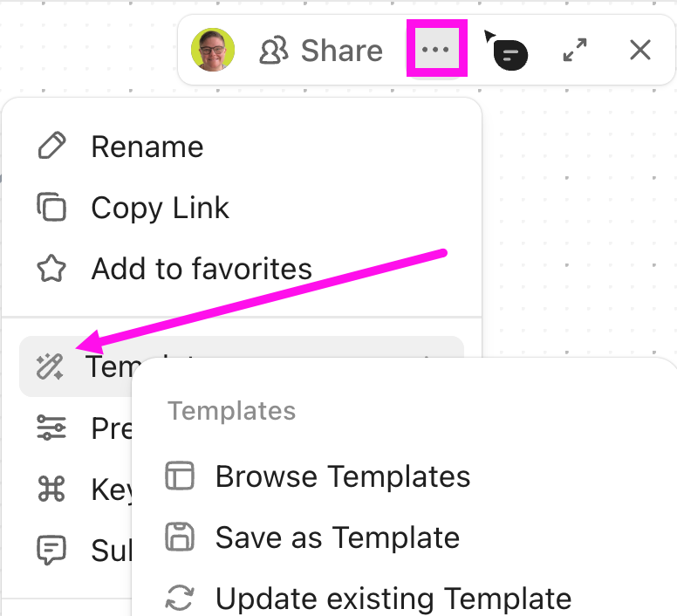Click the star favorites icon

[51, 269]
